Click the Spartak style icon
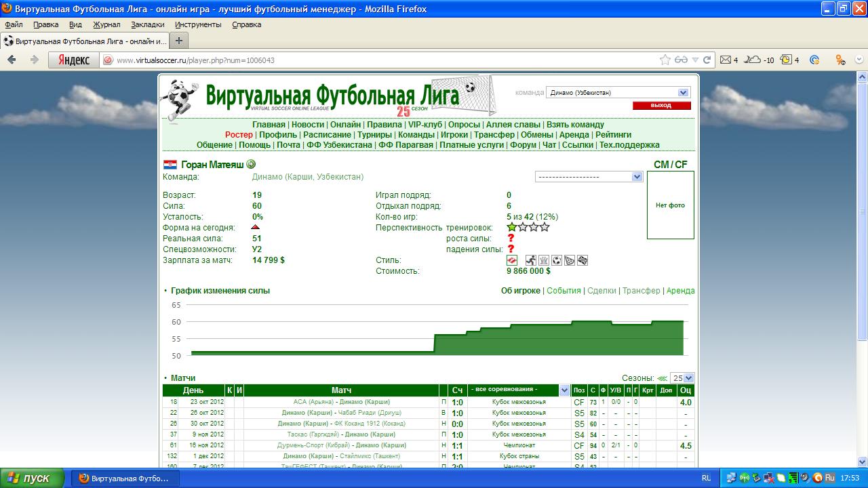The image size is (868, 488). 513,260
